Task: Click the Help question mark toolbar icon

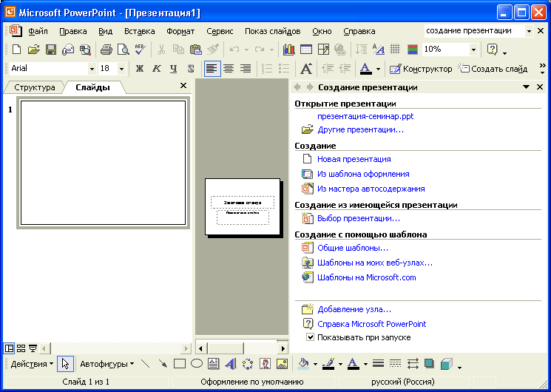Action: click(493, 50)
